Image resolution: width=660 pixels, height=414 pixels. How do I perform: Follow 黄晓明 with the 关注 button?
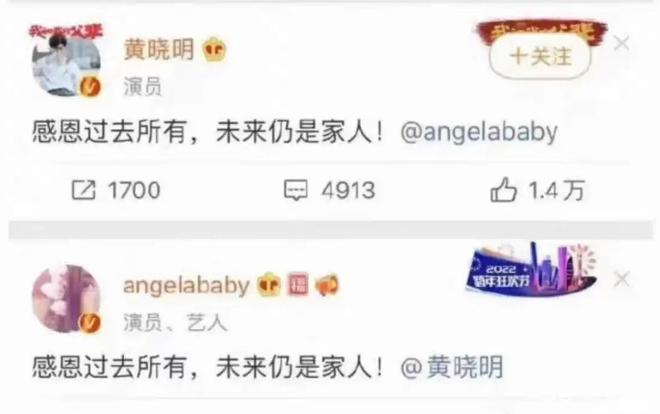coord(540,56)
